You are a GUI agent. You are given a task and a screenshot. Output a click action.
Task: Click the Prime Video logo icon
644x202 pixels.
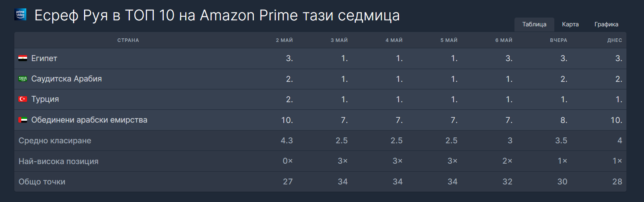[x=20, y=14]
